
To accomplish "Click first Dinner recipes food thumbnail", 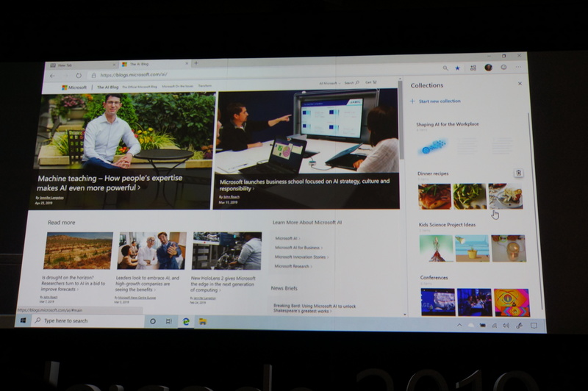I will coord(434,196).
